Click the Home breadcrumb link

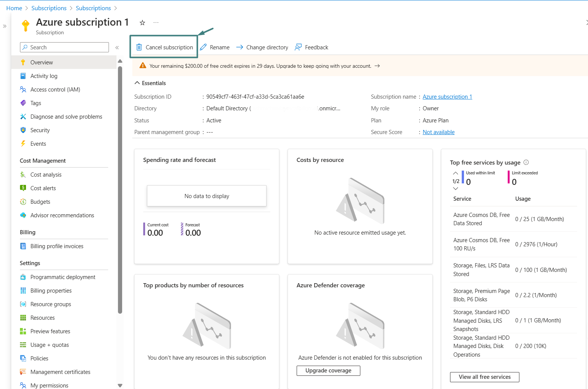(x=14, y=8)
